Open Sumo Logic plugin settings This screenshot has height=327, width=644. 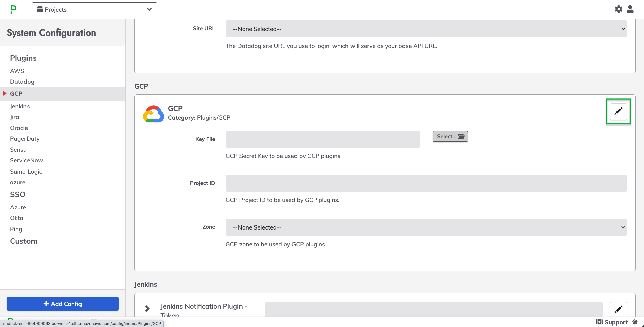(26, 172)
